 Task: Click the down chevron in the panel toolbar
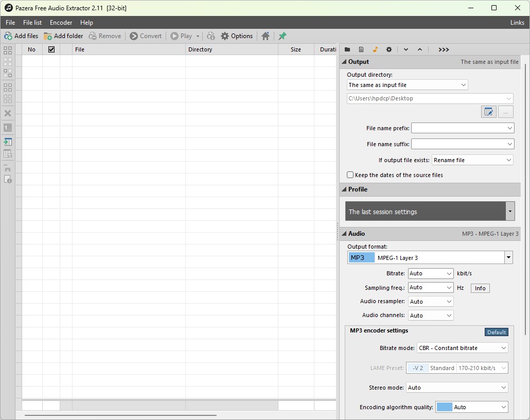click(x=406, y=49)
